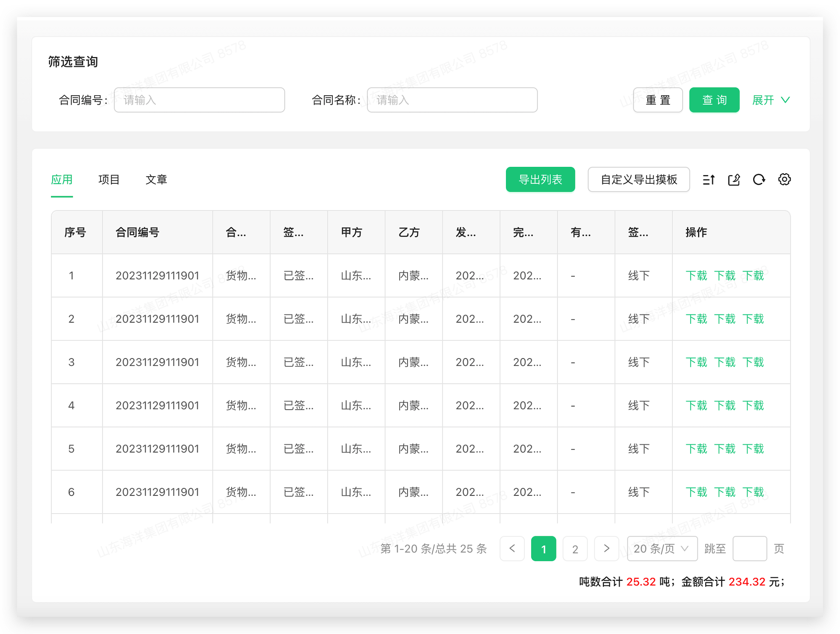Go to the previous page with the left arrow
This screenshot has height=634, width=840.
click(512, 548)
